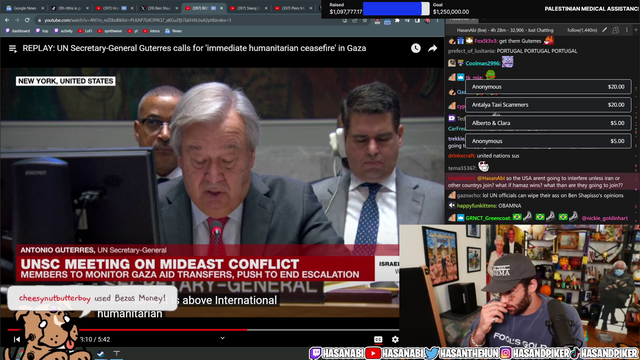Click the Instagram logo beside HASANDPIKER
The width and height of the screenshot is (640, 360).
point(505,353)
